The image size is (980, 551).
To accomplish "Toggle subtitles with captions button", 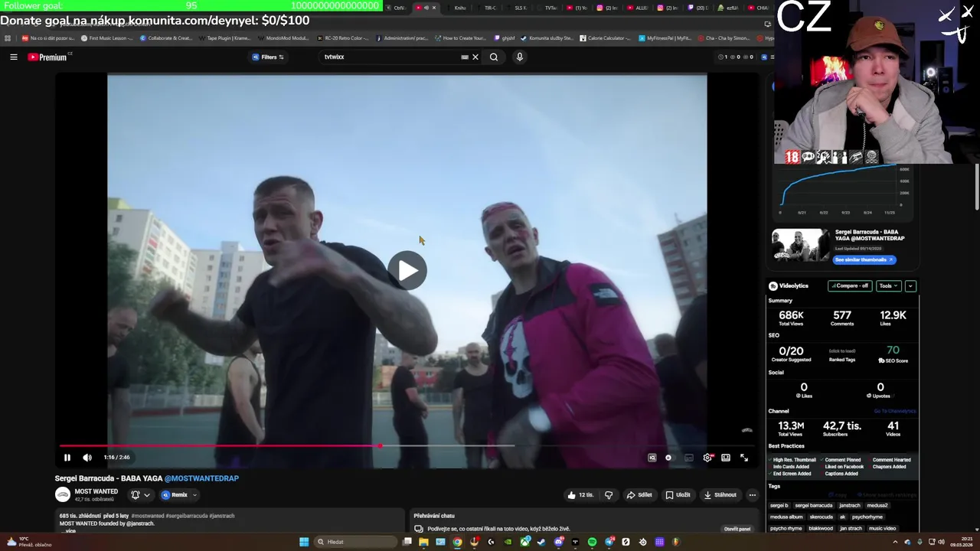I will pyautogui.click(x=689, y=458).
